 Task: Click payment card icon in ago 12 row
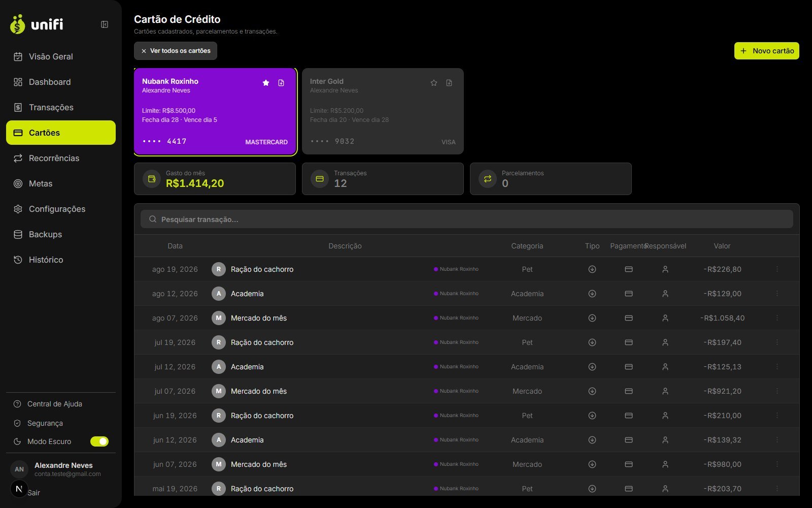(x=629, y=294)
